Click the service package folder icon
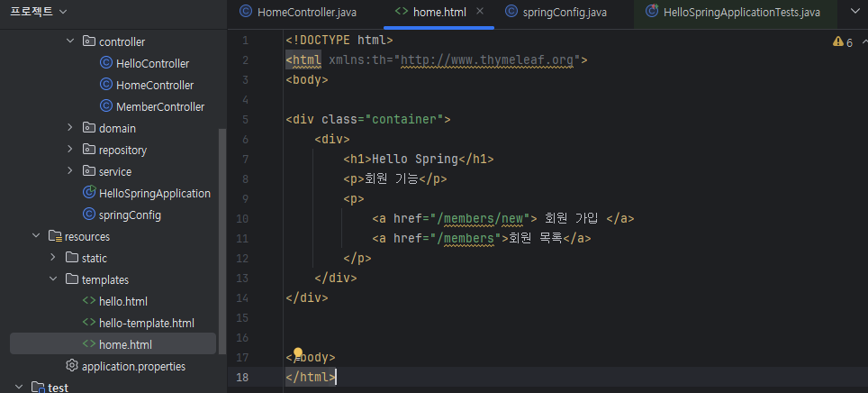Viewport: 868px width, 393px height. click(x=88, y=170)
